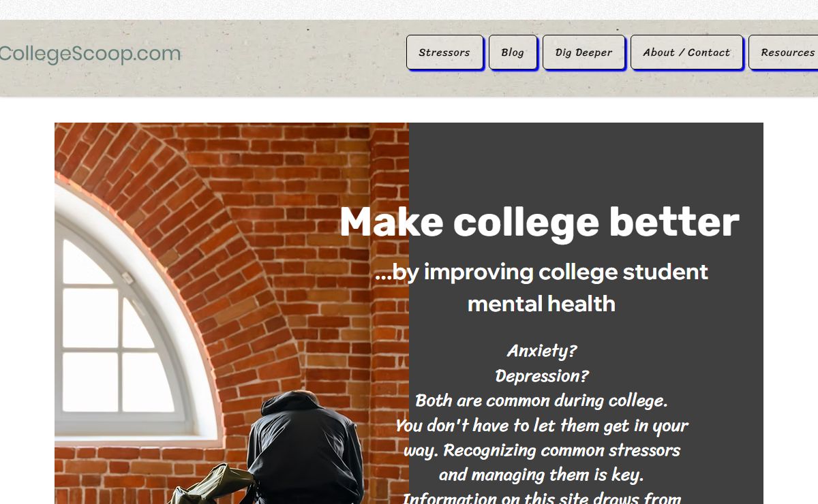Click the Make college better heading
Viewport: 818px width, 504px height.
539,221
